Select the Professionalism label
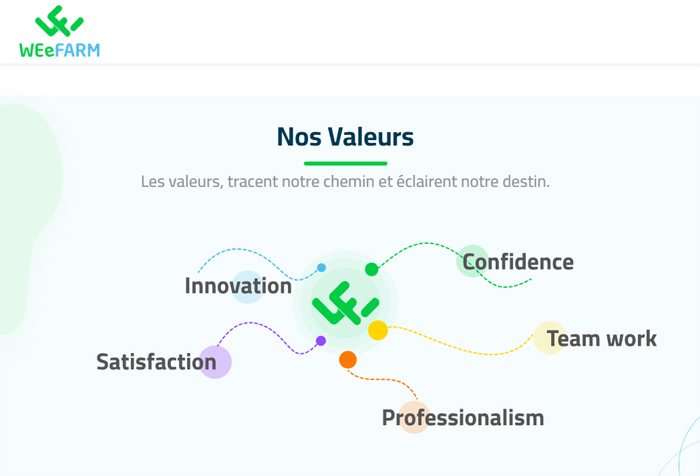The width and height of the screenshot is (700, 476). tap(463, 418)
